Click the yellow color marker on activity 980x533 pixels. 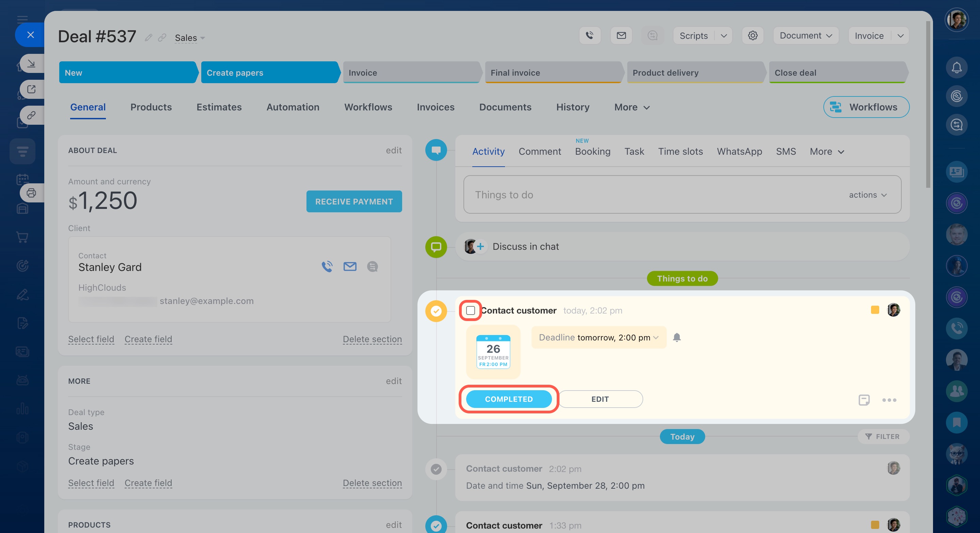[875, 310]
